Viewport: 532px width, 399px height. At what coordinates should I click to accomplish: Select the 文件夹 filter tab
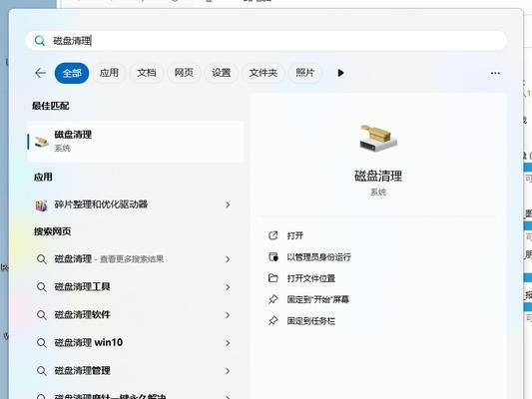click(x=263, y=73)
